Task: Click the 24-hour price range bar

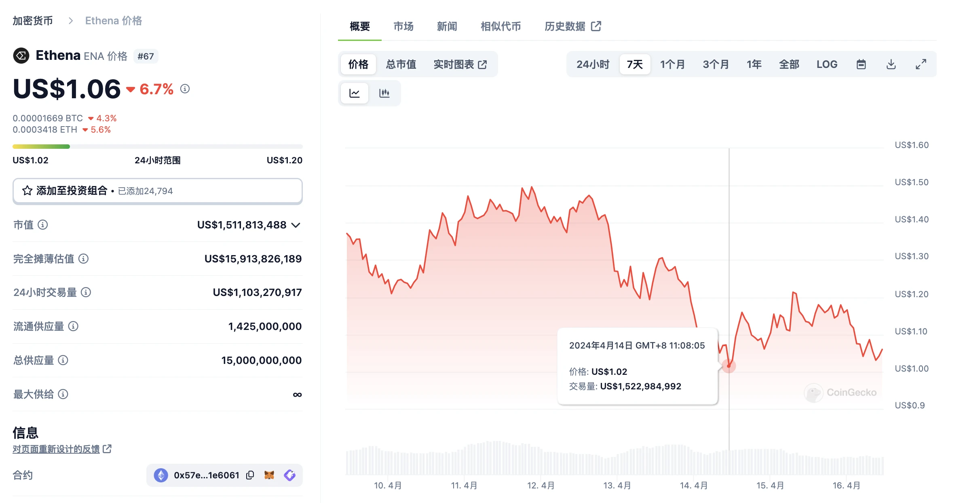Action: point(158,146)
